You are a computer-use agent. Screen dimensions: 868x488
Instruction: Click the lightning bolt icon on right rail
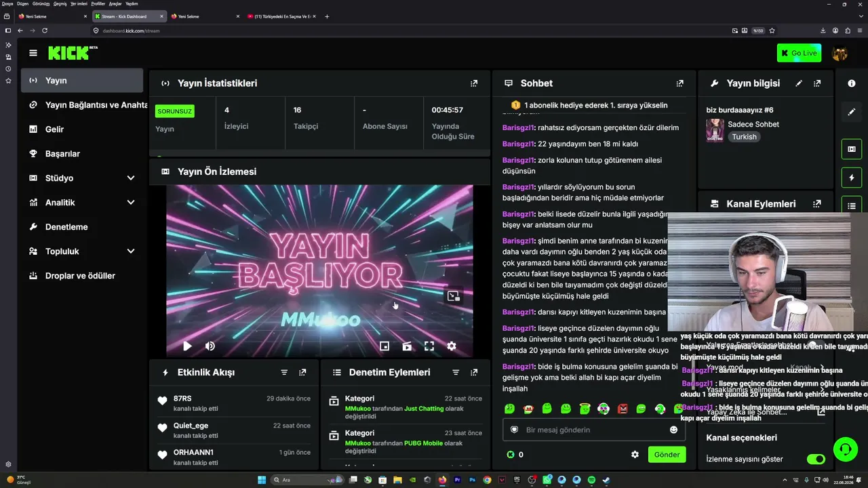[852, 178]
